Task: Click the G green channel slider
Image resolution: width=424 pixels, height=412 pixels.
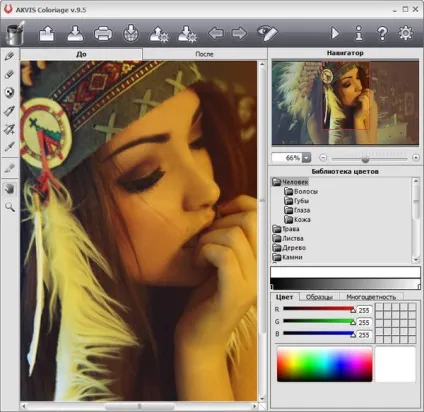Action: coord(319,321)
